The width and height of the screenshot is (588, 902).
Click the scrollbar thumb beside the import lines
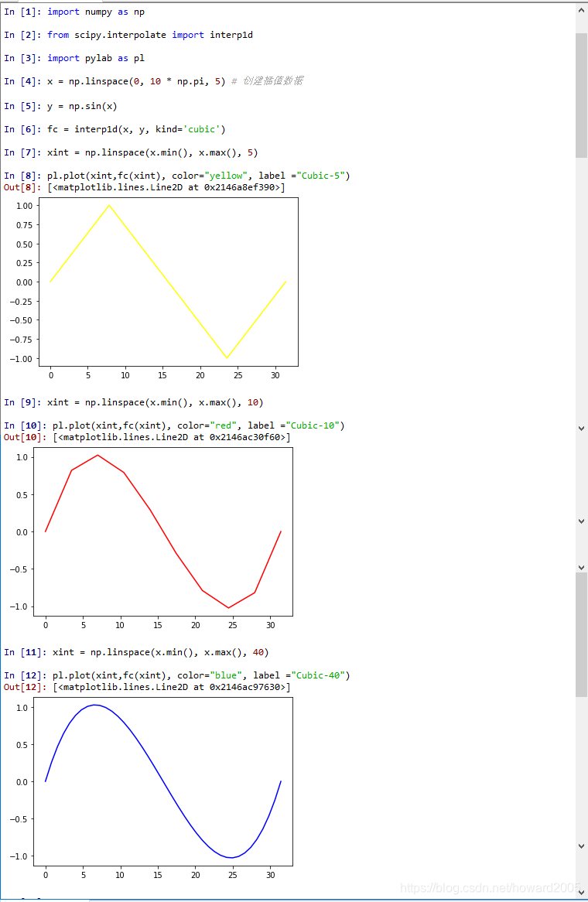click(581, 95)
